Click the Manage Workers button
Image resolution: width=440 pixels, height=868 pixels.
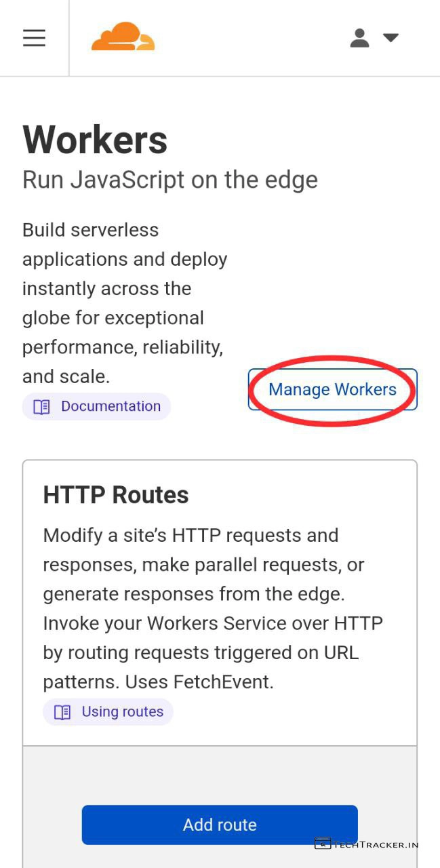332,389
